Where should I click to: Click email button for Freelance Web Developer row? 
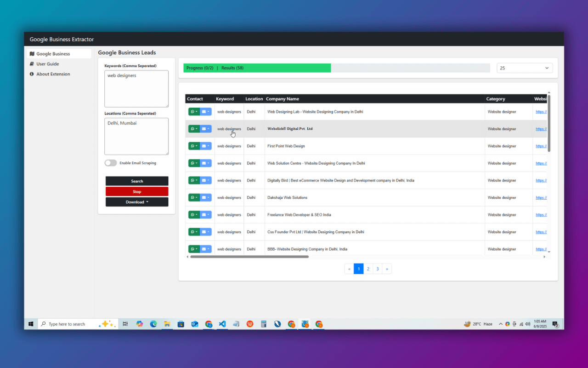click(205, 215)
